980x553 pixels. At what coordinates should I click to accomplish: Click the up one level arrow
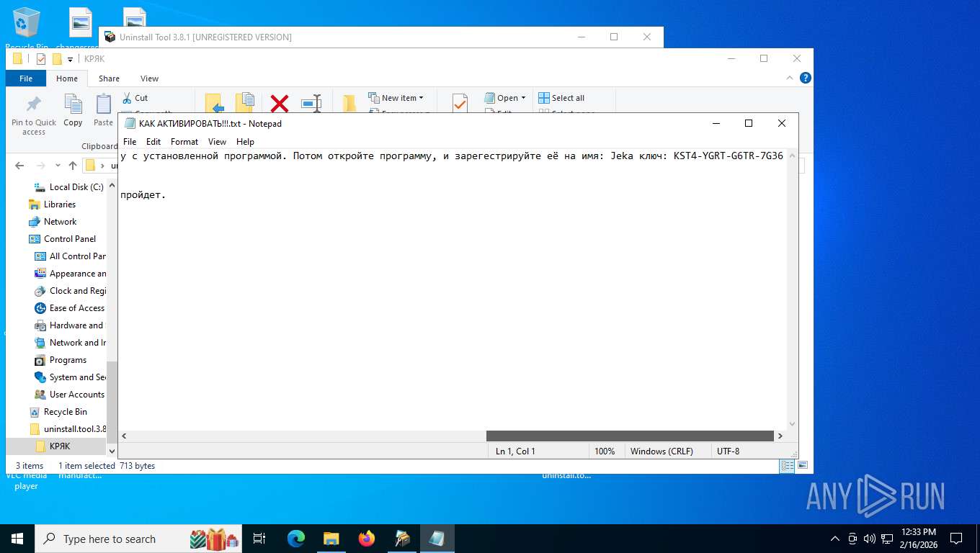pos(73,166)
